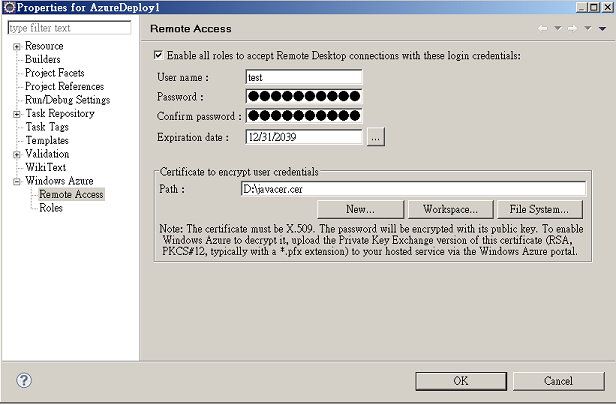
Task: Focus the type filter text box
Action: click(69, 28)
